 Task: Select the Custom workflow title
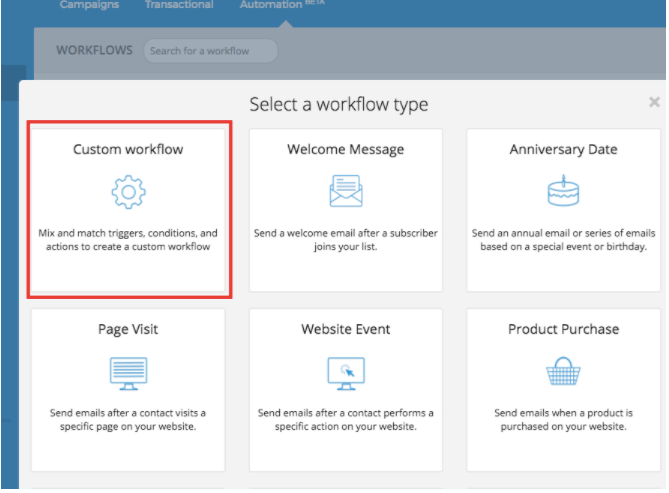click(128, 149)
